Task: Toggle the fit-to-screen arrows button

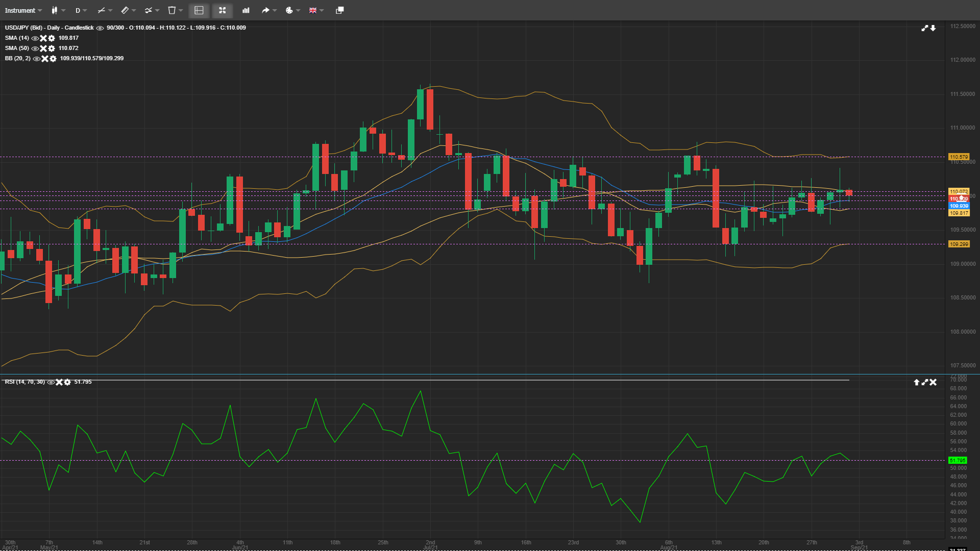Action: [223, 10]
